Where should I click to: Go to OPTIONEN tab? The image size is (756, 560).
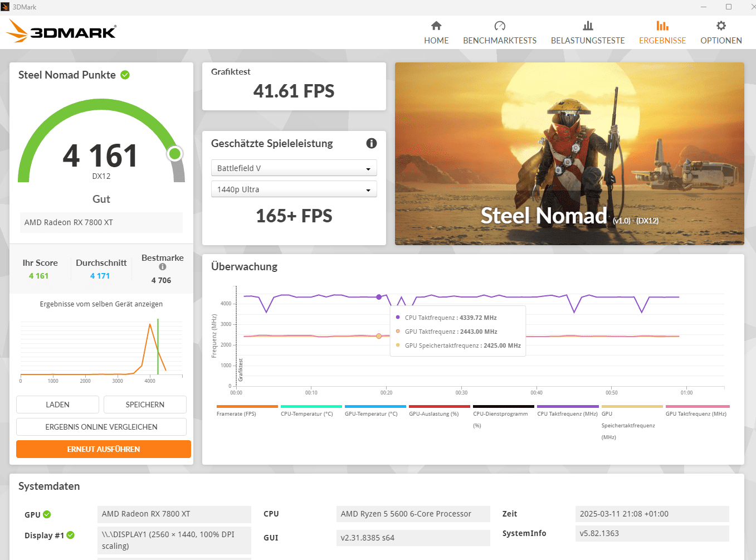[x=721, y=33]
